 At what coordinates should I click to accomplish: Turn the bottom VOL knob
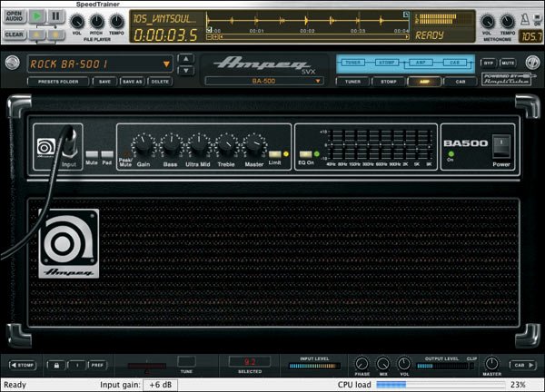(404, 364)
